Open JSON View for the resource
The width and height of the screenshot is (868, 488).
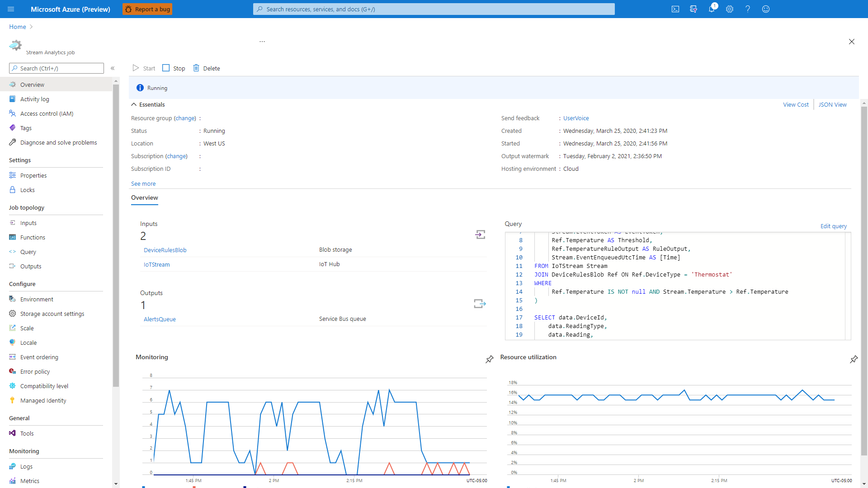pyautogui.click(x=832, y=104)
